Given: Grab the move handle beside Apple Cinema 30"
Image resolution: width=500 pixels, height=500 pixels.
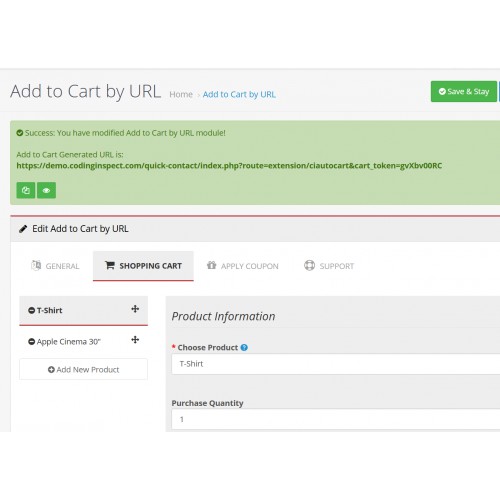Looking at the screenshot, I should point(135,340).
